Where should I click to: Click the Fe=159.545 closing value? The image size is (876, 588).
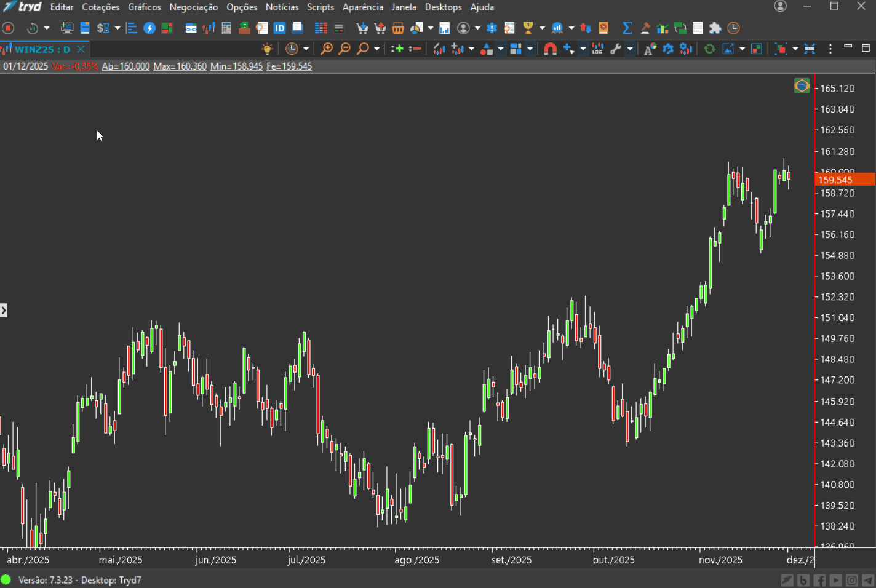tap(289, 66)
